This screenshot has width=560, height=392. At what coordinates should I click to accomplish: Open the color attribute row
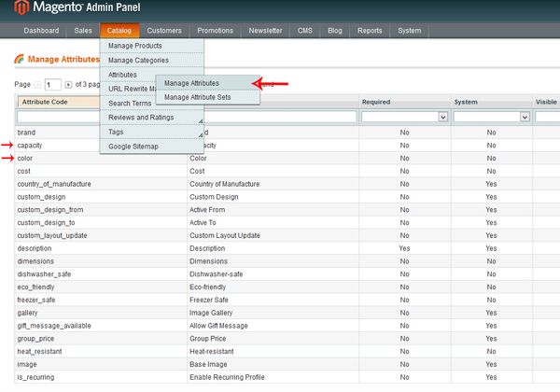25,158
